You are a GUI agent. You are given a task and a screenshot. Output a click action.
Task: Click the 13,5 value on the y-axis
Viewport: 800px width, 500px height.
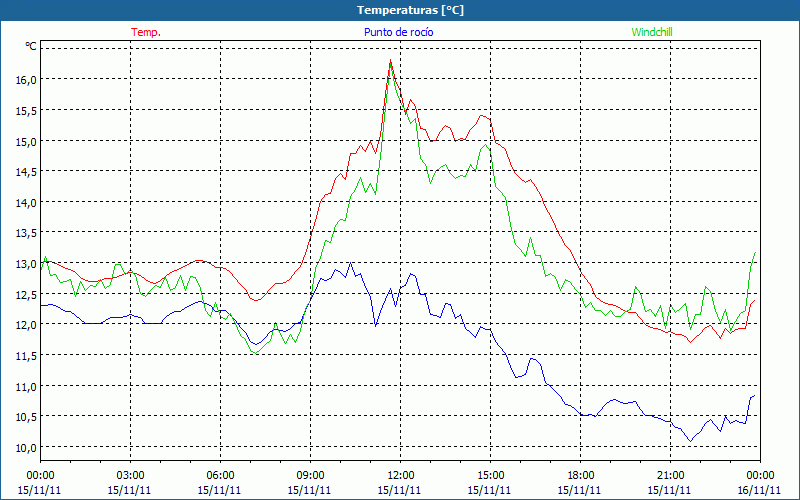tap(26, 233)
